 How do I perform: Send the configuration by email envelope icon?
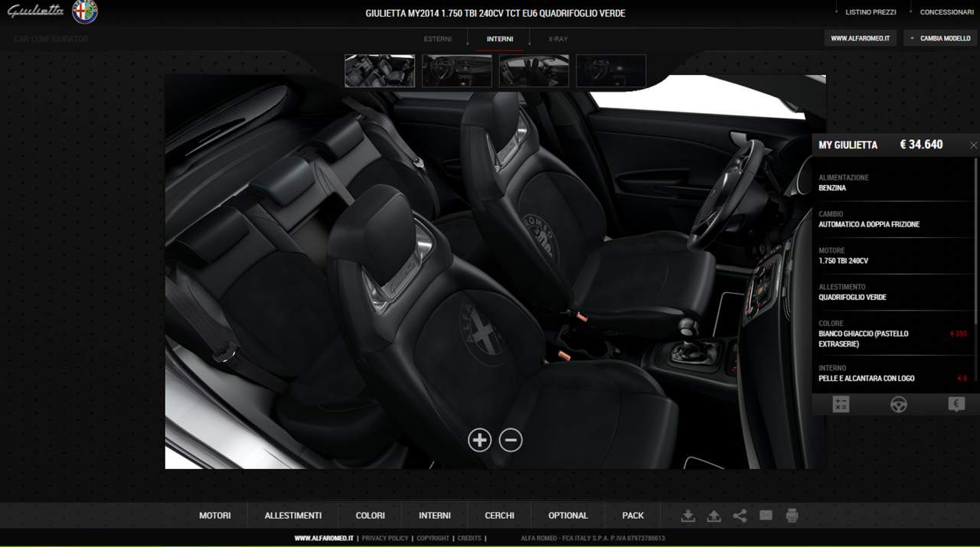(766, 516)
